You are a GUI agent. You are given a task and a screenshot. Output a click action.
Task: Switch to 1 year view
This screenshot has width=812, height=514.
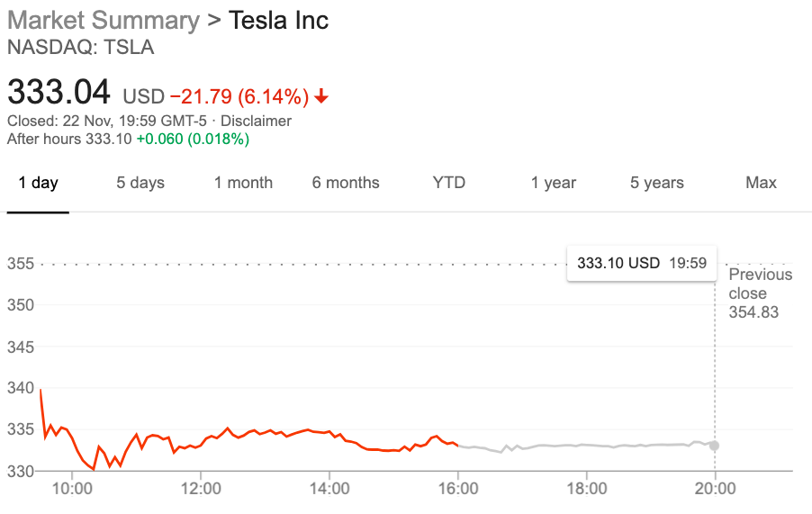click(x=553, y=183)
